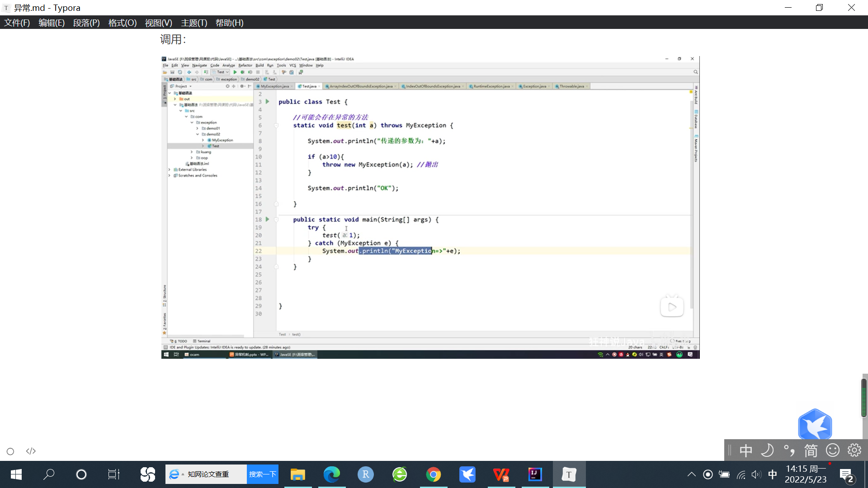Click the video play overlay icon

[672, 307]
